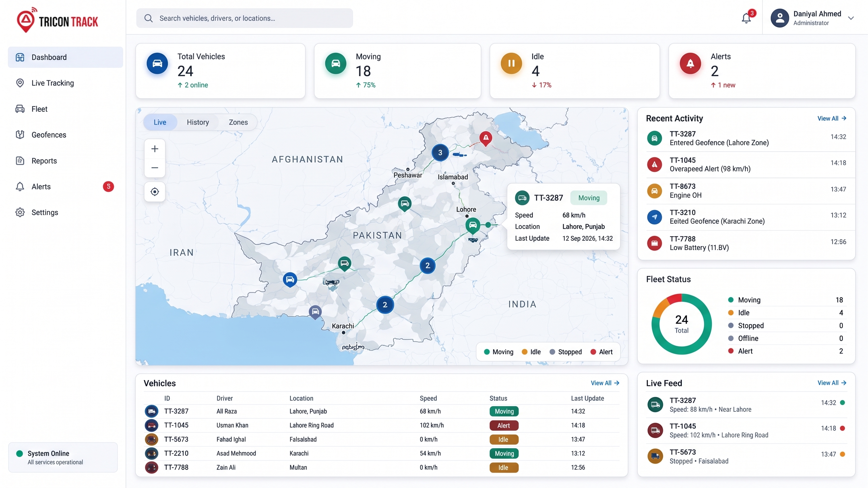868x488 pixels.
Task: Select TT-3287 row in Vehicles table
Action: (382, 411)
